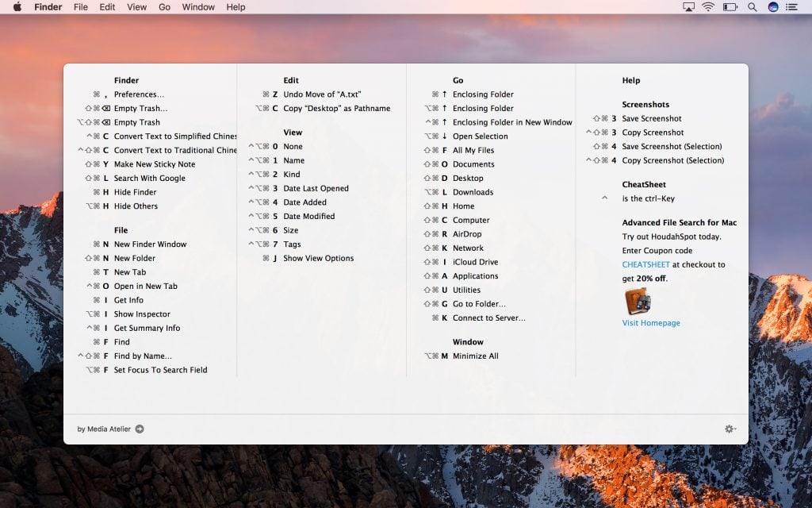Click the HoudahSpot app icon
Image resolution: width=812 pixels, height=508 pixels.
[638, 301]
